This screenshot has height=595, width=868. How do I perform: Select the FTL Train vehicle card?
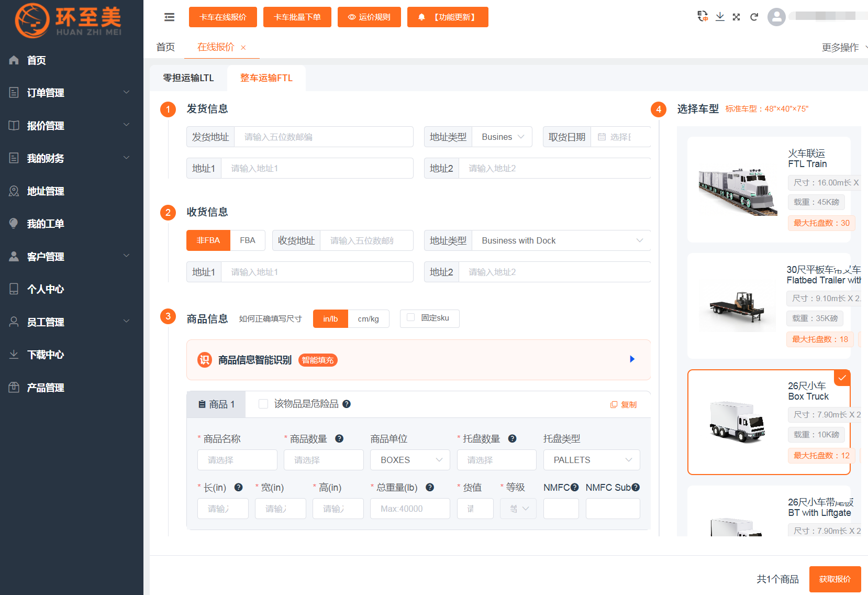[x=769, y=190]
